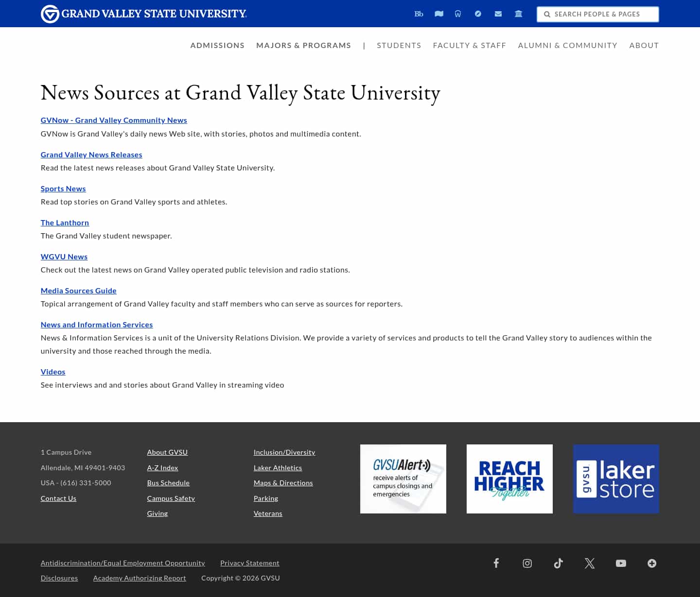Open the Grand Valley State University logo link

tap(143, 14)
